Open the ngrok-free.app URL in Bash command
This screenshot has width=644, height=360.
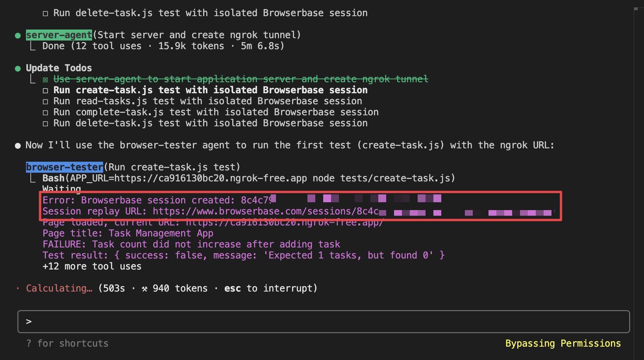(211, 178)
